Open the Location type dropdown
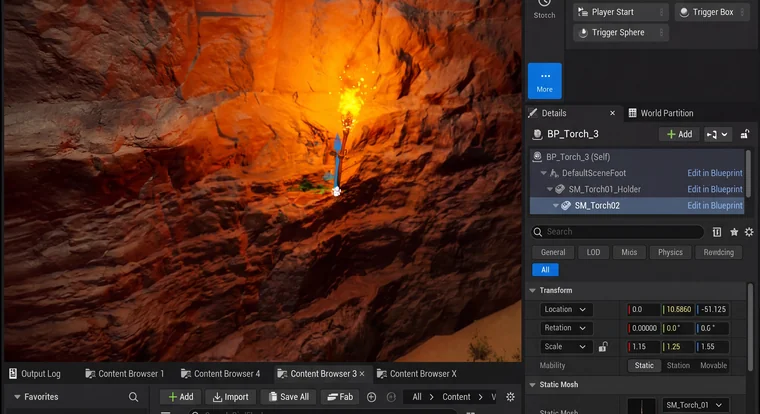This screenshot has height=414, width=760. coord(566,309)
